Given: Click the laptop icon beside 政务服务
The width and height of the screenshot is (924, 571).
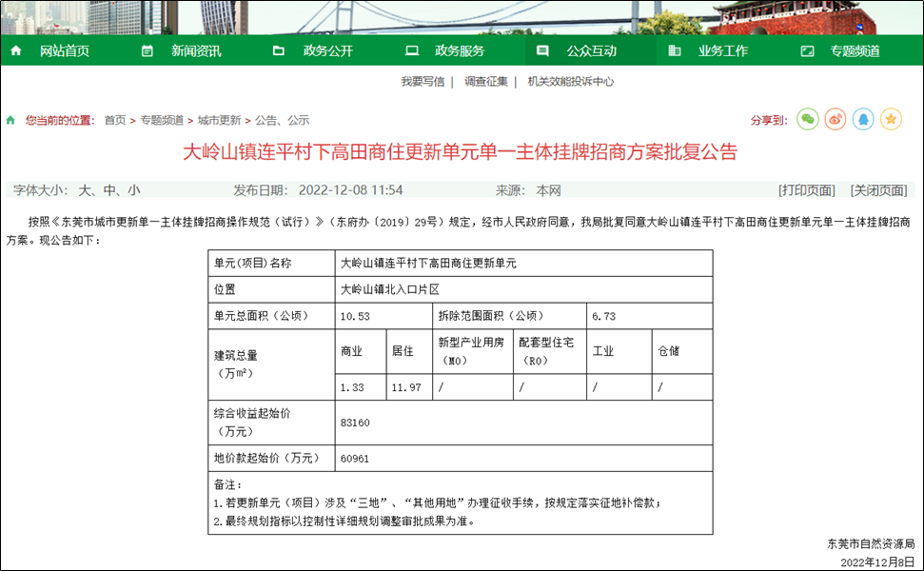Looking at the screenshot, I should click(412, 50).
